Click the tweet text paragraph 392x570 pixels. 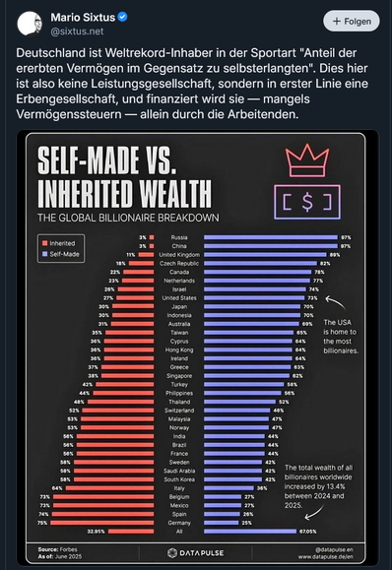coord(192,84)
